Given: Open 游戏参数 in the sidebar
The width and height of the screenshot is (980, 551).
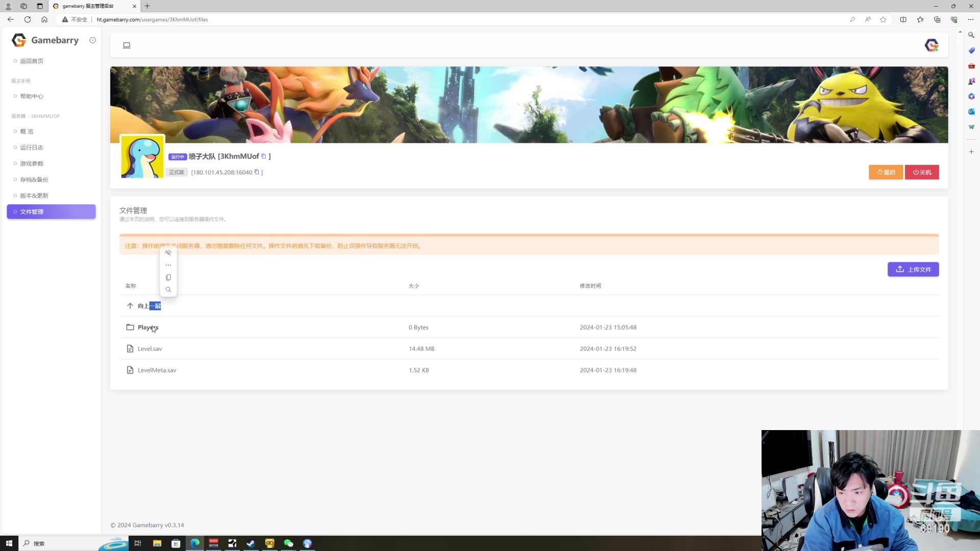Looking at the screenshot, I should 32,164.
